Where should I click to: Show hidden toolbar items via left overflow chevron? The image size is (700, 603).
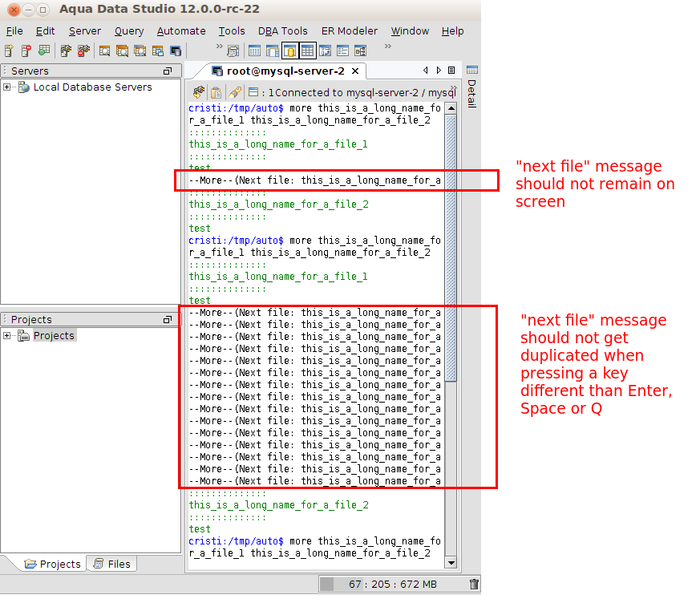coord(219,46)
